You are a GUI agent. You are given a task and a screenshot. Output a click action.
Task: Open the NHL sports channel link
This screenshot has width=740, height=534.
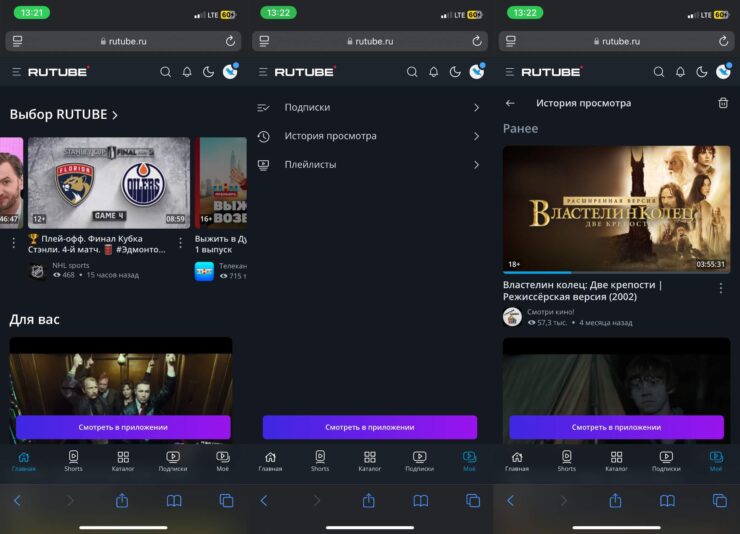pyautogui.click(x=71, y=266)
